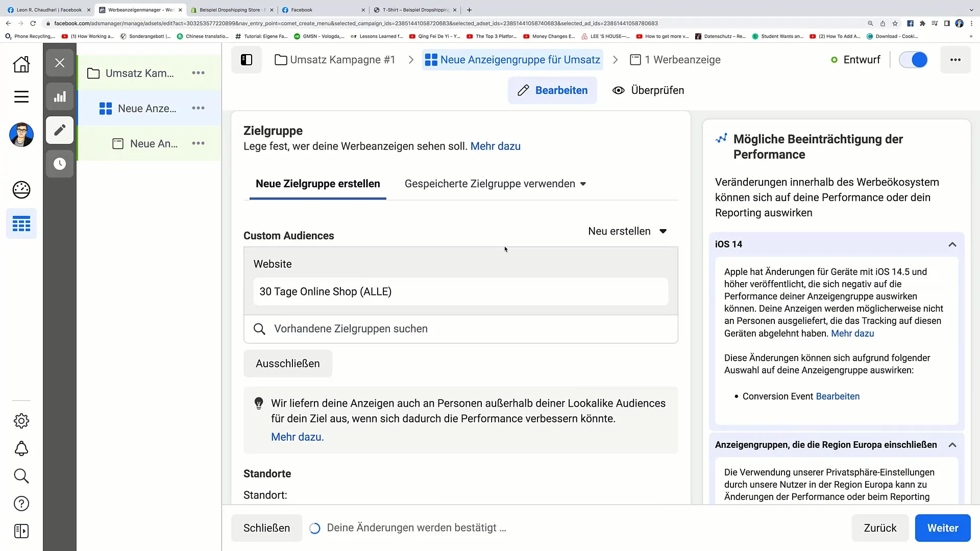Select the pencil edit icon in sidebar
This screenshot has width=980, height=551.
point(59,130)
